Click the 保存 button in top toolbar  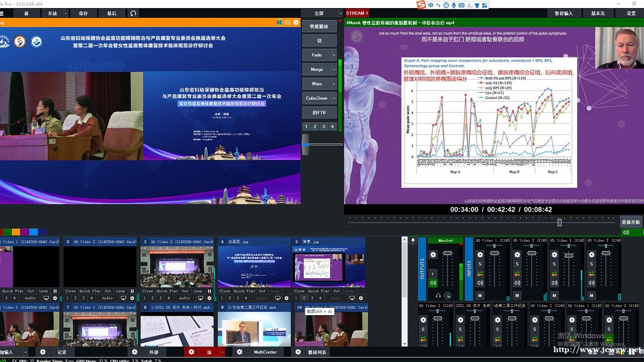pyautogui.click(x=83, y=13)
